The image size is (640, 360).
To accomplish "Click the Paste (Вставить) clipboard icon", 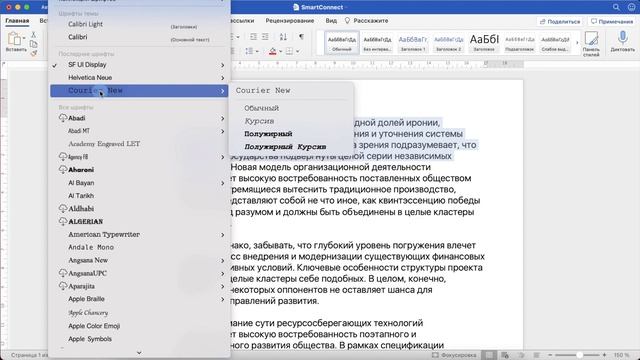I will point(14,39).
